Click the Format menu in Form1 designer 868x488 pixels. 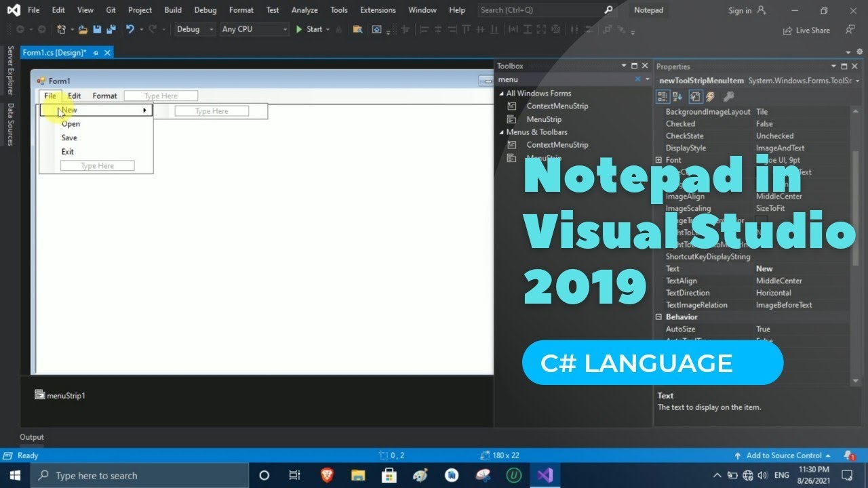click(104, 96)
